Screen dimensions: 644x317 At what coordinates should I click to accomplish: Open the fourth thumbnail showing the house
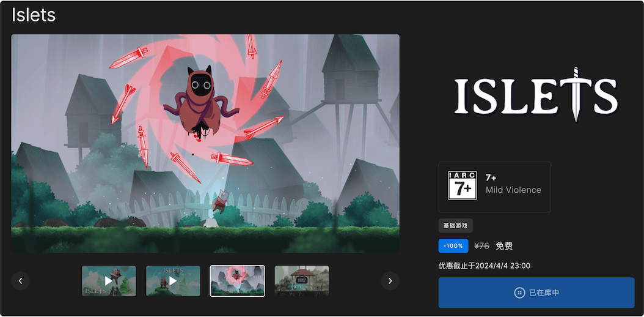301,281
